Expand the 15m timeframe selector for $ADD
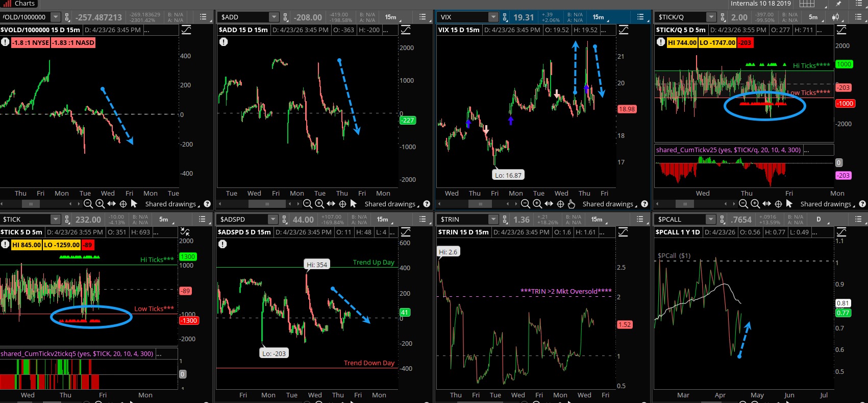Viewport: 868px width, 403px height. 392,17
